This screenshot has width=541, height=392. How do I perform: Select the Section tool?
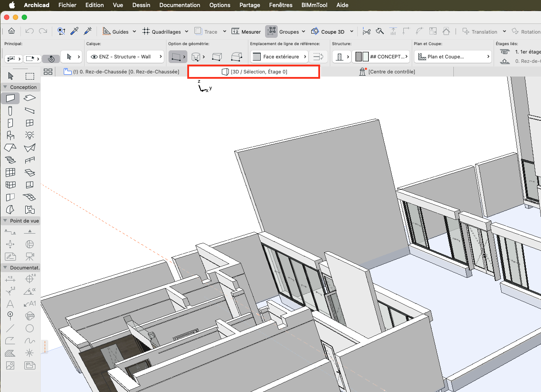pyautogui.click(x=10, y=231)
